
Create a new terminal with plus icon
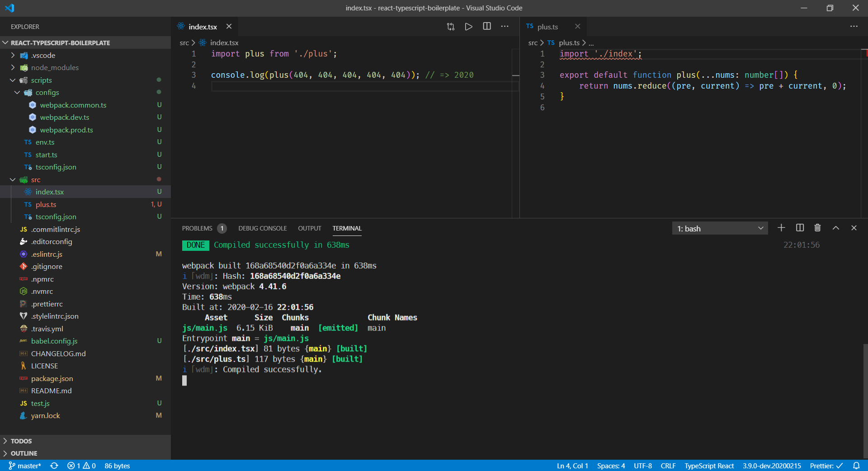point(781,228)
